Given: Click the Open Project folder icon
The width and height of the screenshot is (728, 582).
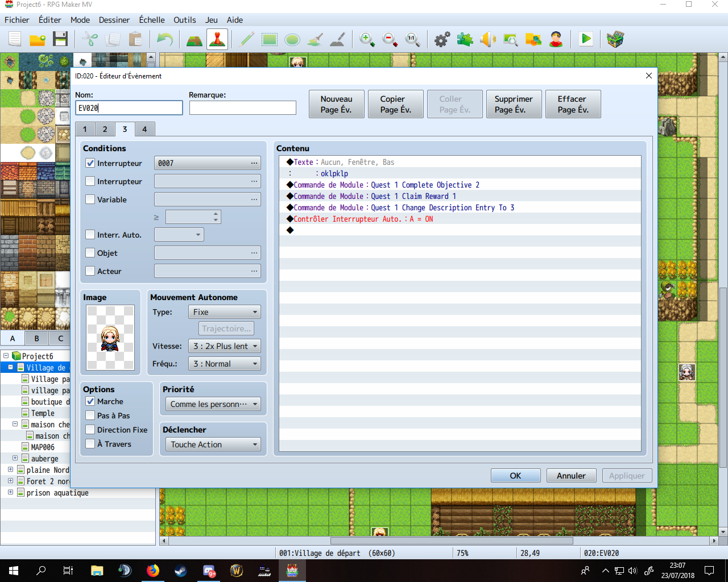Looking at the screenshot, I should (38, 39).
